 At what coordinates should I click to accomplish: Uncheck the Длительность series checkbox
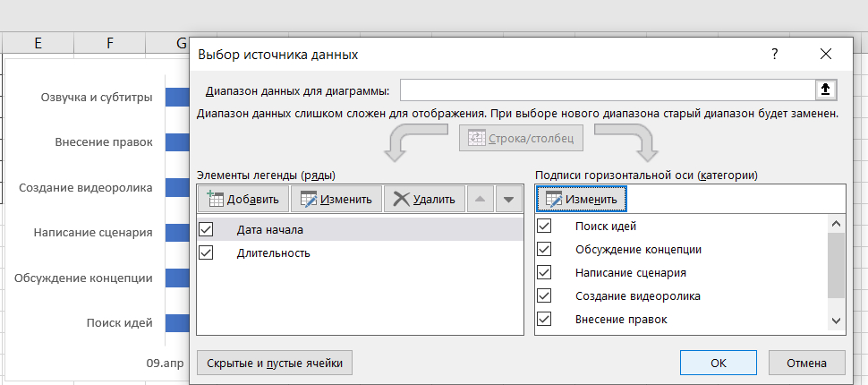pos(207,253)
